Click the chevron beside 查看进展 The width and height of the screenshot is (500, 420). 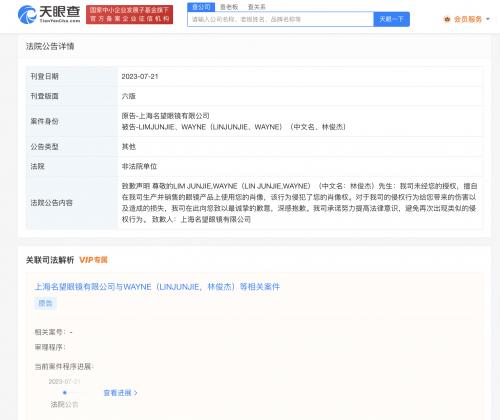tap(136, 393)
